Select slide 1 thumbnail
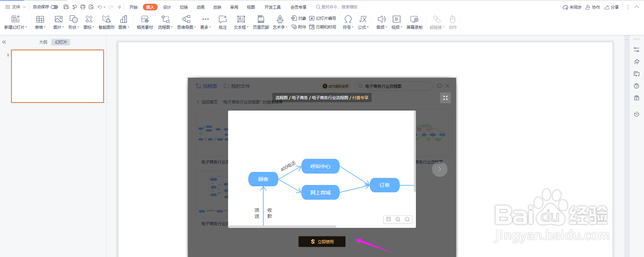The height and width of the screenshot is (257, 644). pyautogui.click(x=57, y=76)
